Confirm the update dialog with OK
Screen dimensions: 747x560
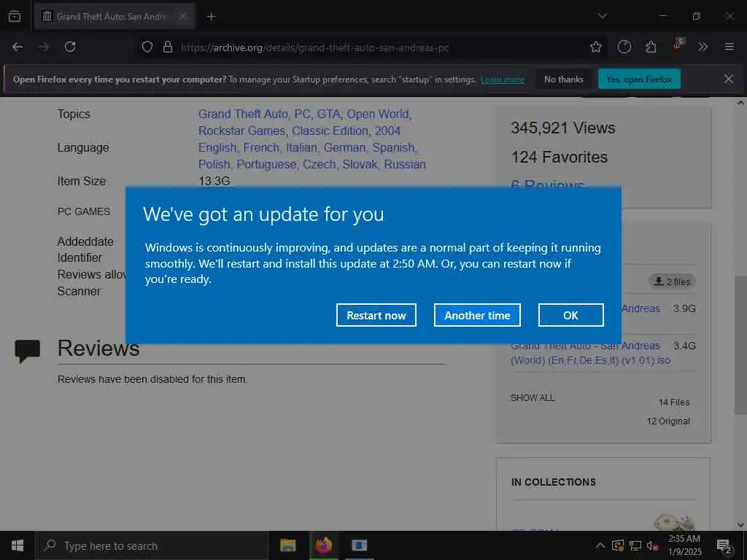pos(570,315)
